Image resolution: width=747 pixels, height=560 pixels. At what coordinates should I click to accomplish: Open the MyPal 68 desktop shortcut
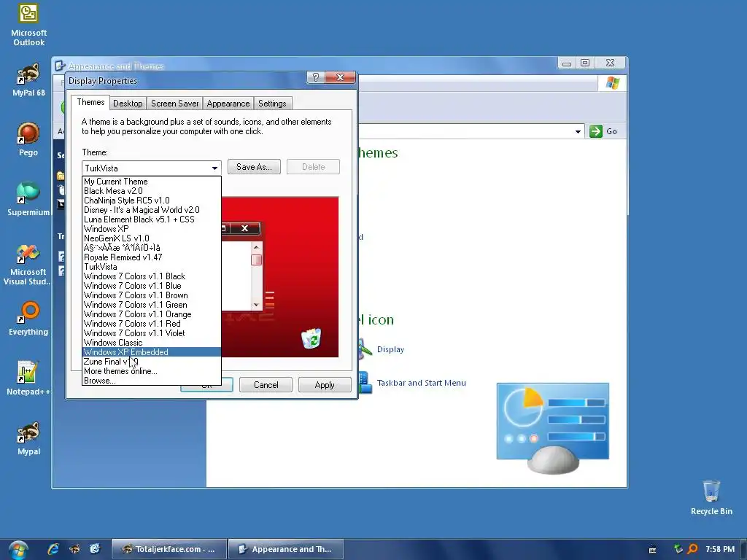click(28, 80)
